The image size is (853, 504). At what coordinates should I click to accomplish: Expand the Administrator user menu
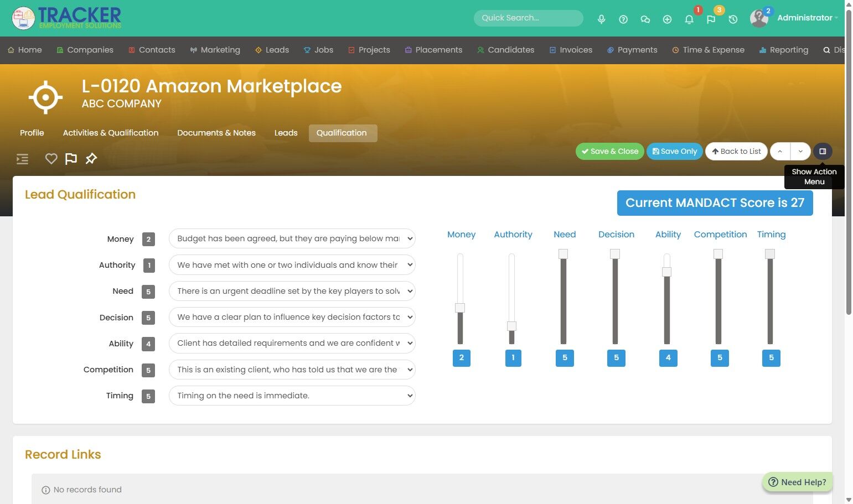[x=808, y=18]
